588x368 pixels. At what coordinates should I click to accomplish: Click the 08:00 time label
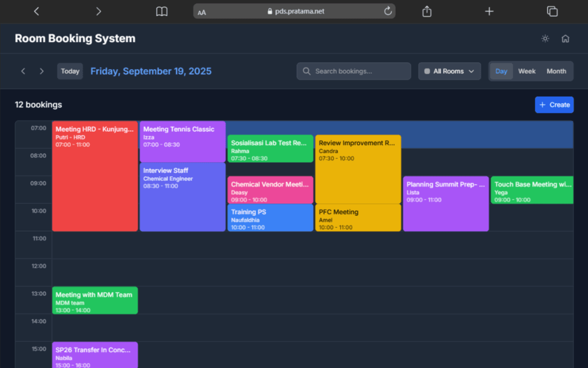coord(38,156)
